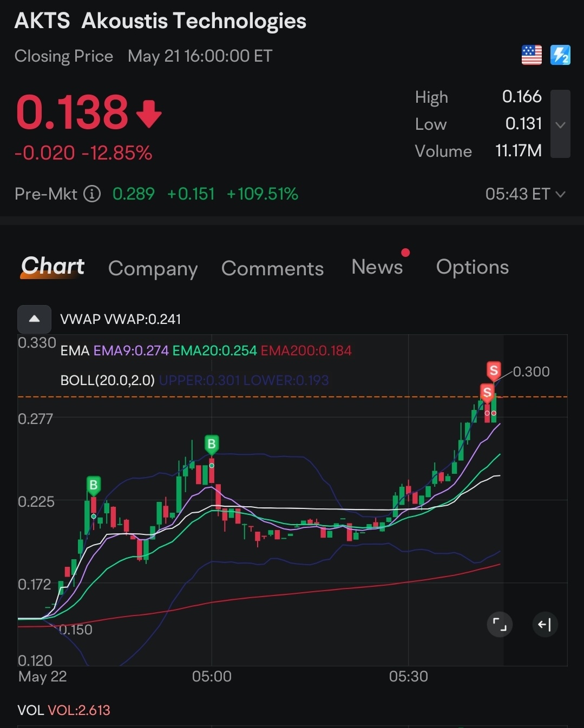Tap the B buy marker near 05:00
This screenshot has width=584, height=728.
click(x=212, y=445)
